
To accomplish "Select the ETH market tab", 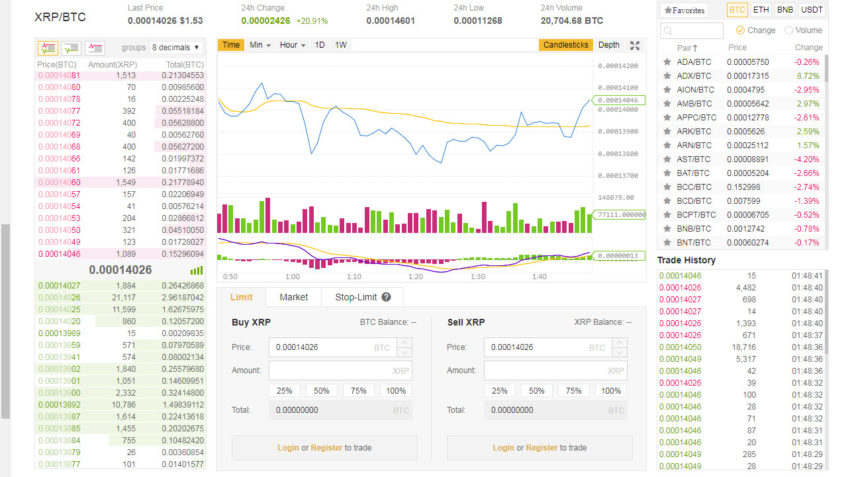I will pos(761,10).
